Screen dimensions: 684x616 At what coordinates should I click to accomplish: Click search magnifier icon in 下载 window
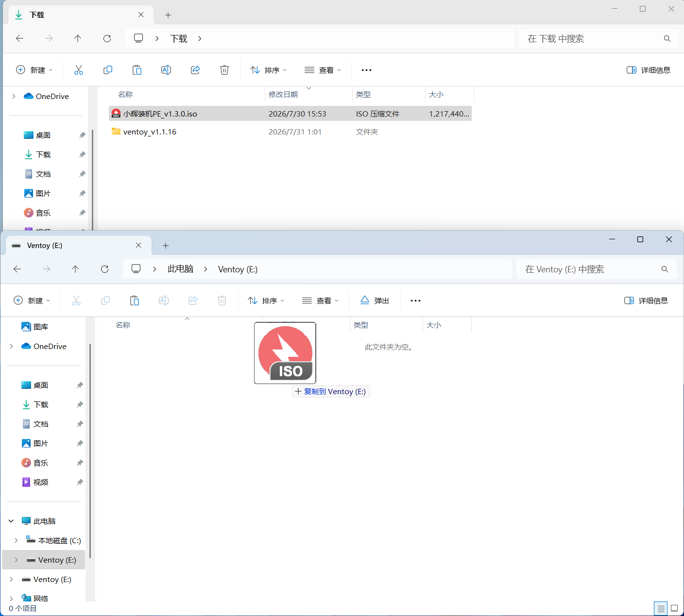[667, 38]
